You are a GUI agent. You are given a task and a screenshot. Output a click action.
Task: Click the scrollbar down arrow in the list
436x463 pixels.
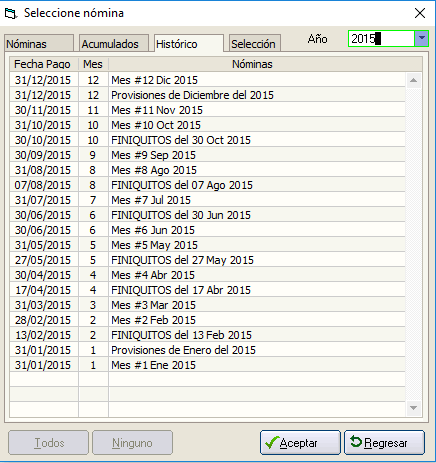[413, 408]
